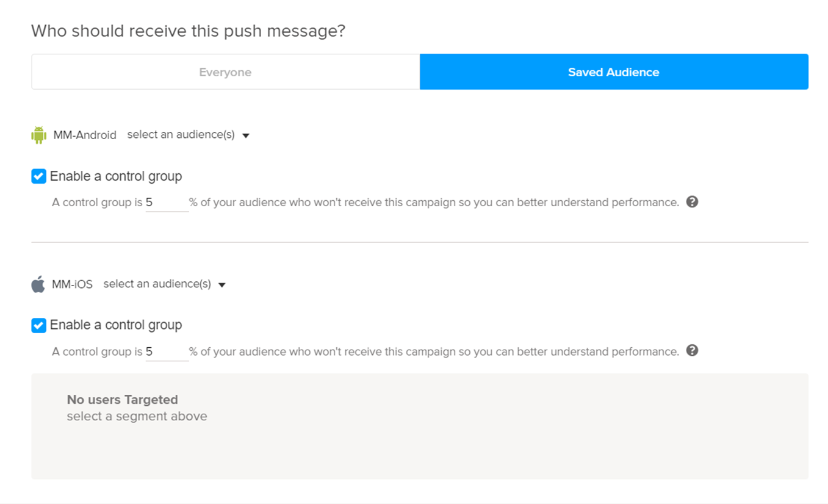Click the MM-Android app label
Viewport: 828px width, 504px height.
(85, 135)
